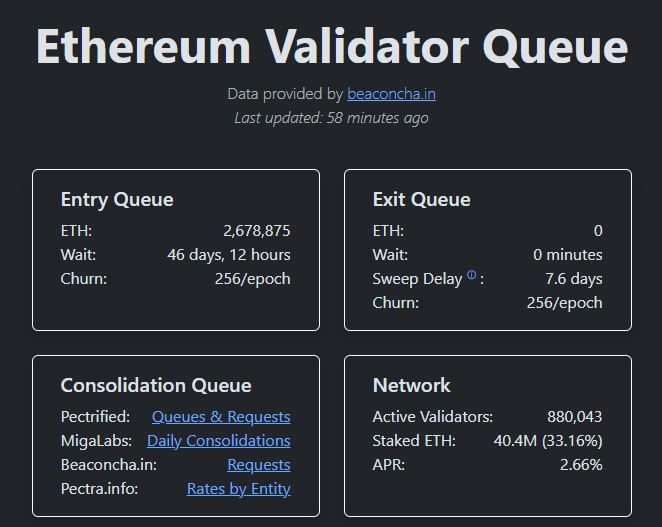Viewport: 662px width, 527px height.
Task: Click Exit Queue wait '0 minutes'
Action: click(x=568, y=255)
